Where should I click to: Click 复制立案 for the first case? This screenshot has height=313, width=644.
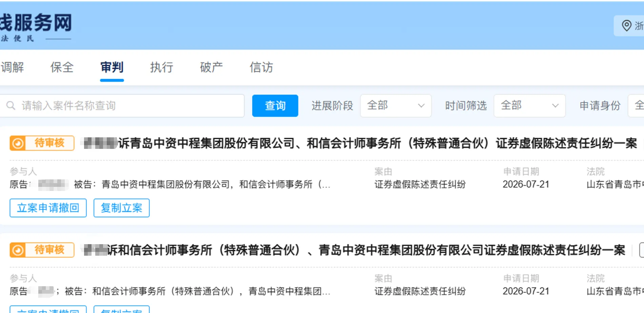(121, 208)
